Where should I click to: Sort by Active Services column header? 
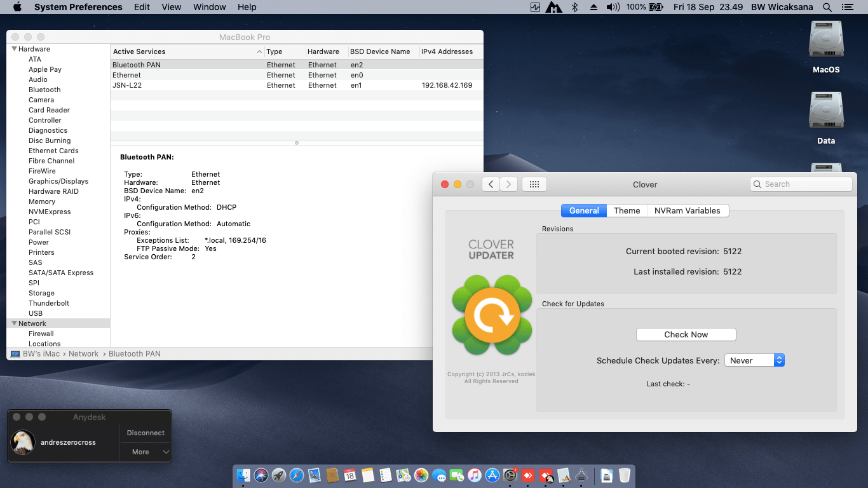[x=187, y=51]
